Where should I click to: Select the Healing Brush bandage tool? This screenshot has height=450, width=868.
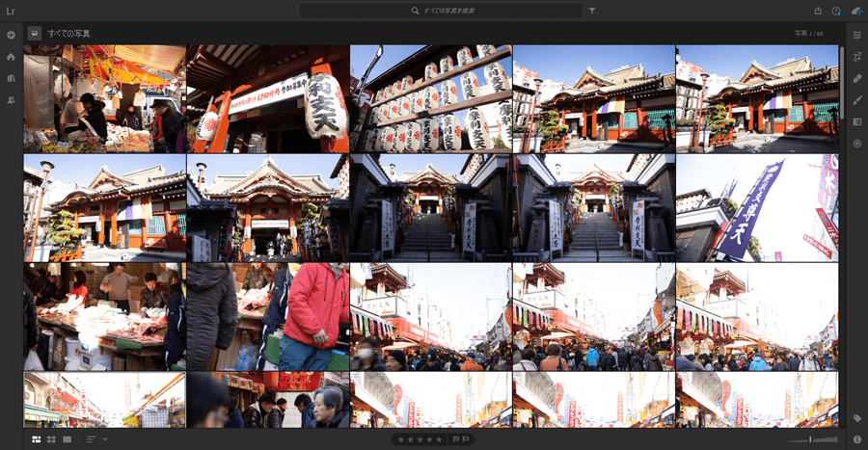coord(857,78)
